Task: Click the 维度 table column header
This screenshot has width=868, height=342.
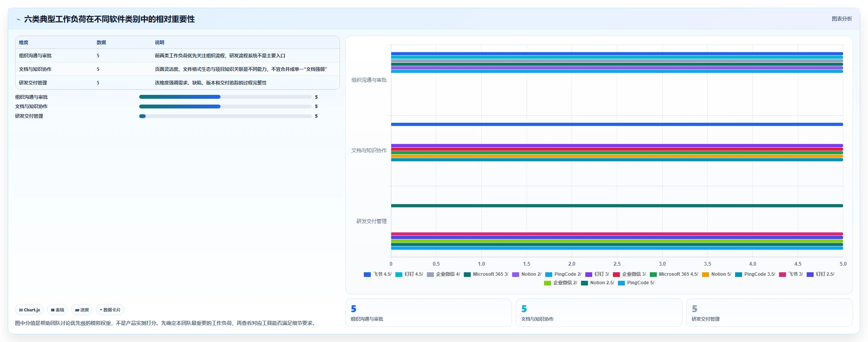Action: coord(24,43)
